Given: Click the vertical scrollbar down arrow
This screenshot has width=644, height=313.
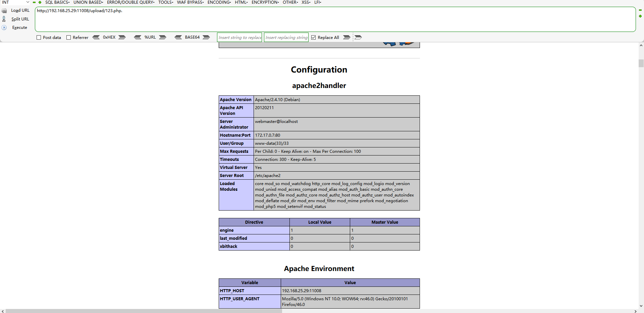Looking at the screenshot, I should point(641,306).
